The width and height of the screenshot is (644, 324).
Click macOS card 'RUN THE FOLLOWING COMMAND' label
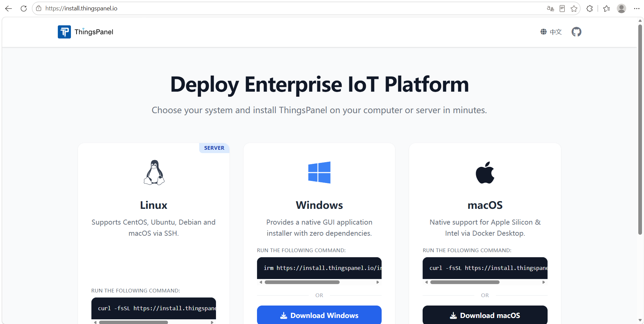click(x=467, y=250)
